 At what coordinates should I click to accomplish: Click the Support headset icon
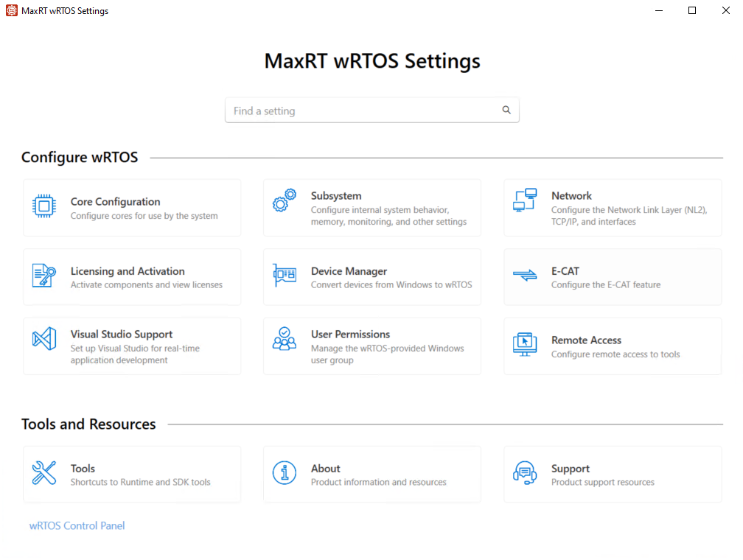pos(525,472)
